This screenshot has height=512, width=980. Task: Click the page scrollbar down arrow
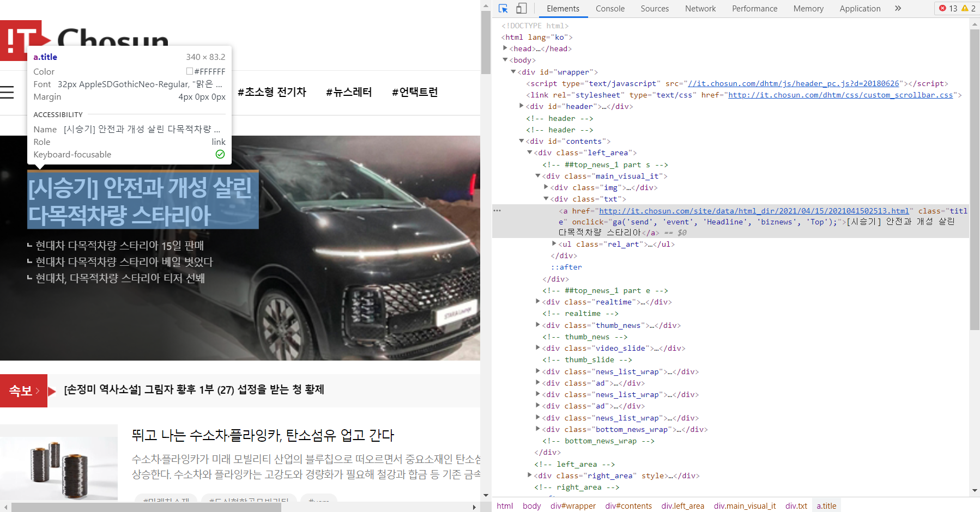[x=486, y=495]
